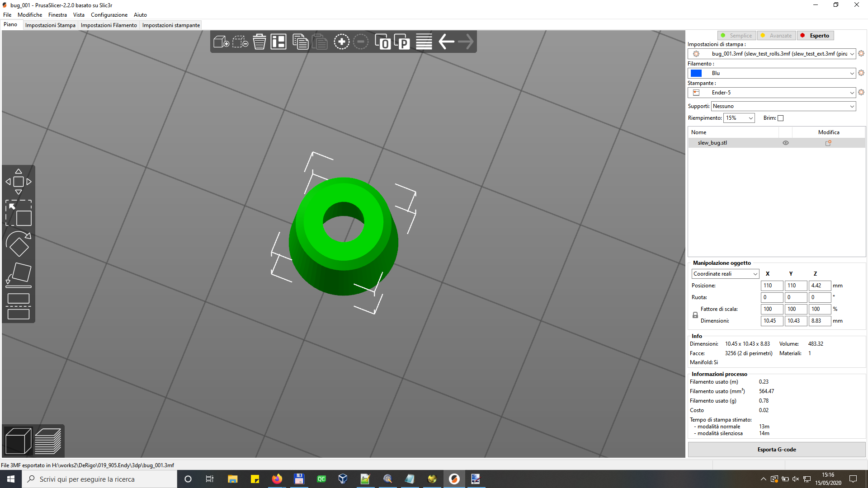
Task: Toggle the Brim checkbox
Action: click(x=780, y=118)
